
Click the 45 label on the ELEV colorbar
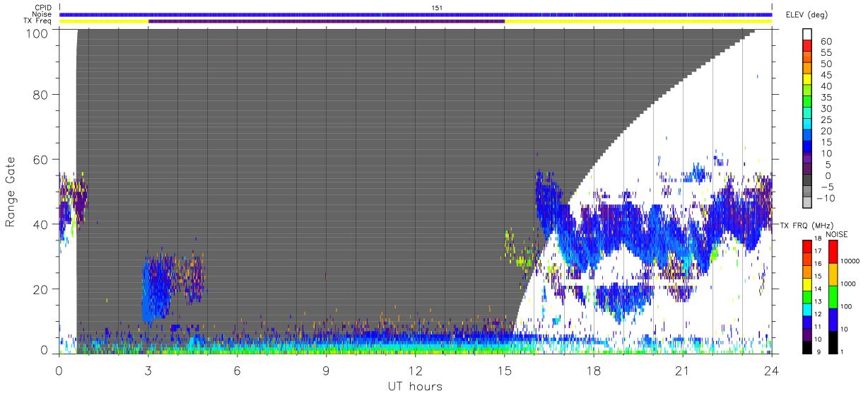(x=826, y=75)
